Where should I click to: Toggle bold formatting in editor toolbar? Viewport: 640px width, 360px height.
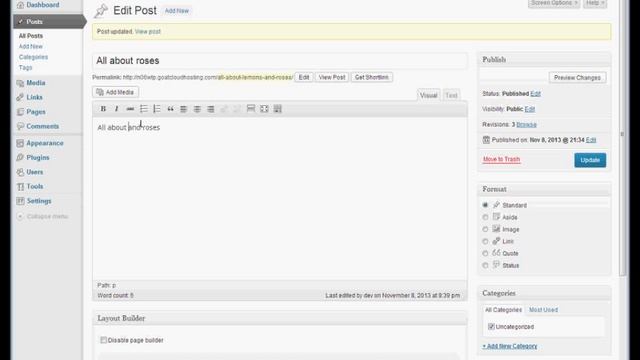(x=103, y=109)
